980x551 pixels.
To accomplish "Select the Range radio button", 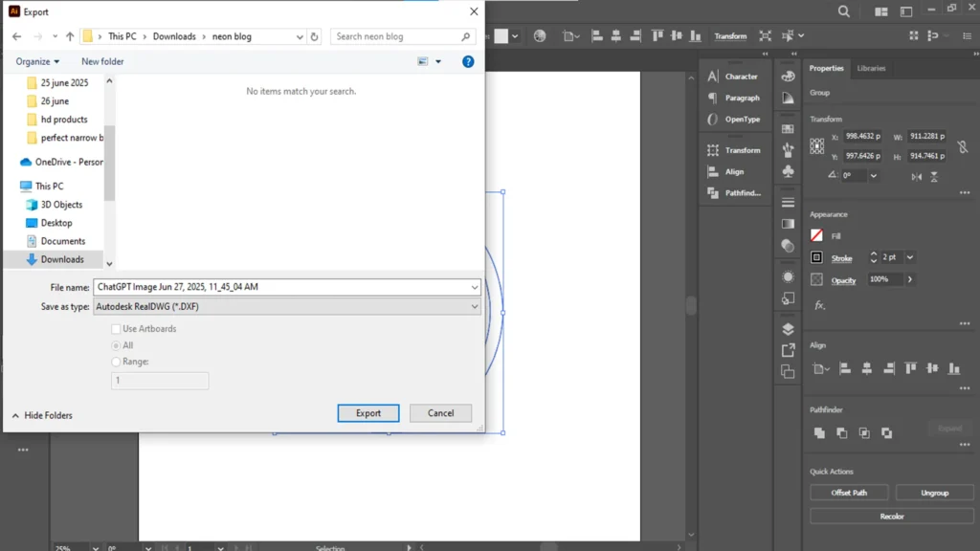I will [x=116, y=362].
